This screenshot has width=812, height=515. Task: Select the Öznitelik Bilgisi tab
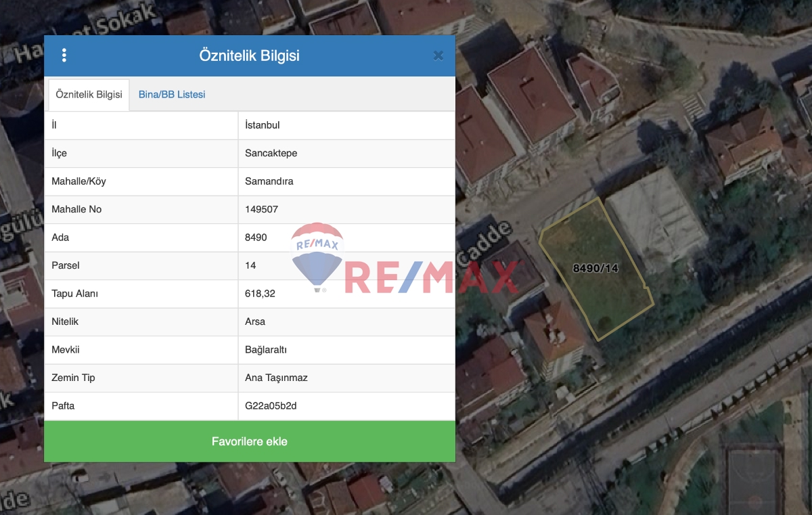(x=88, y=95)
